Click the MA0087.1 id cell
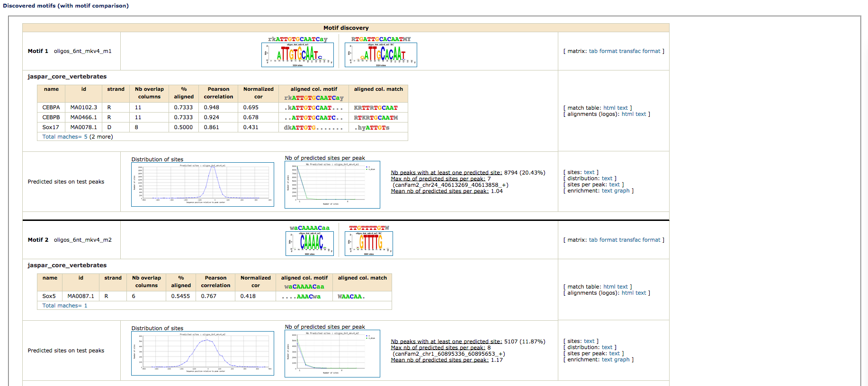This screenshot has height=386, width=868. pyautogui.click(x=81, y=296)
